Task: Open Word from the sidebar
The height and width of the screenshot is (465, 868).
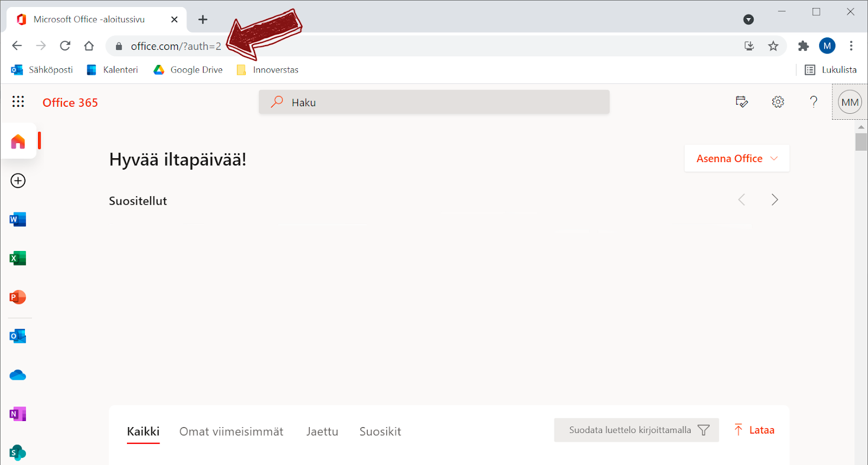Action: (18, 219)
